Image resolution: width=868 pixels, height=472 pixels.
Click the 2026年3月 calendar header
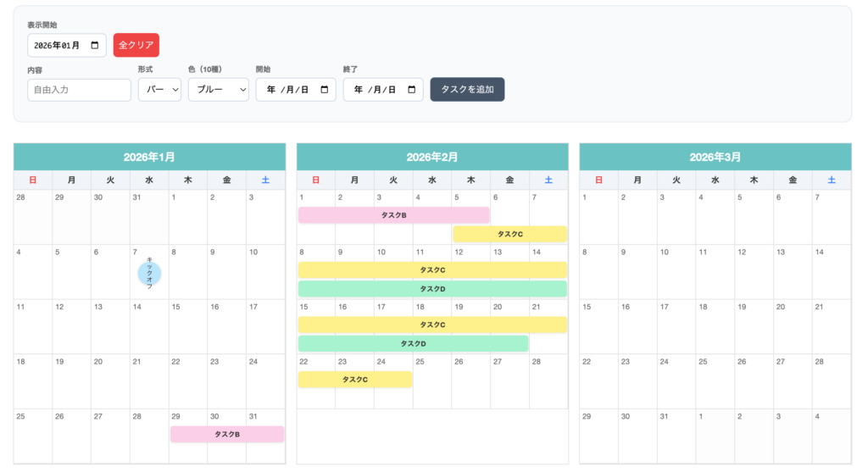point(715,157)
